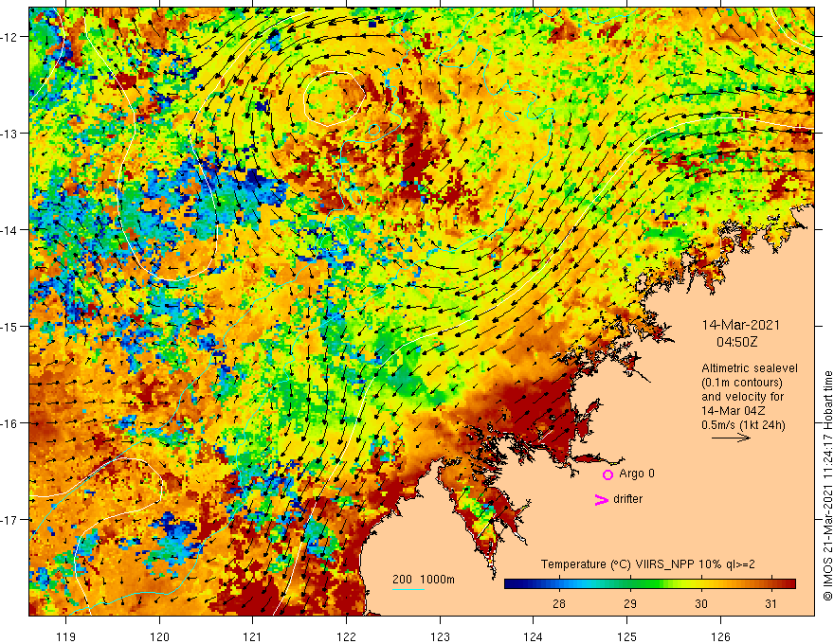Click latitude axis label -15
Viewport: 834px width, 644px height.
click(9, 326)
